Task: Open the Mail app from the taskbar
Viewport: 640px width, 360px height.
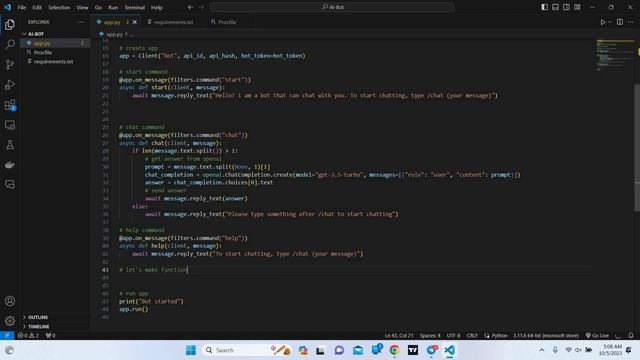Action: [x=358, y=350]
